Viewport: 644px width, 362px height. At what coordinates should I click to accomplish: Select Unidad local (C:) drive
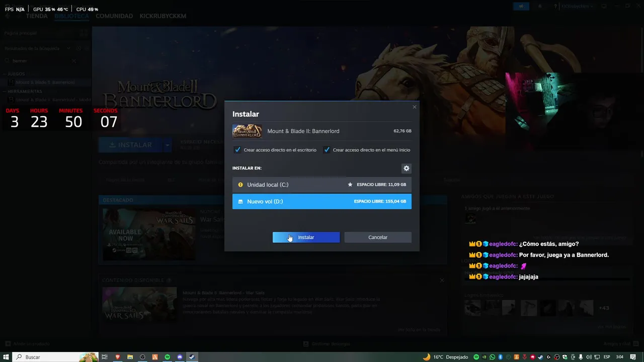tap(322, 185)
